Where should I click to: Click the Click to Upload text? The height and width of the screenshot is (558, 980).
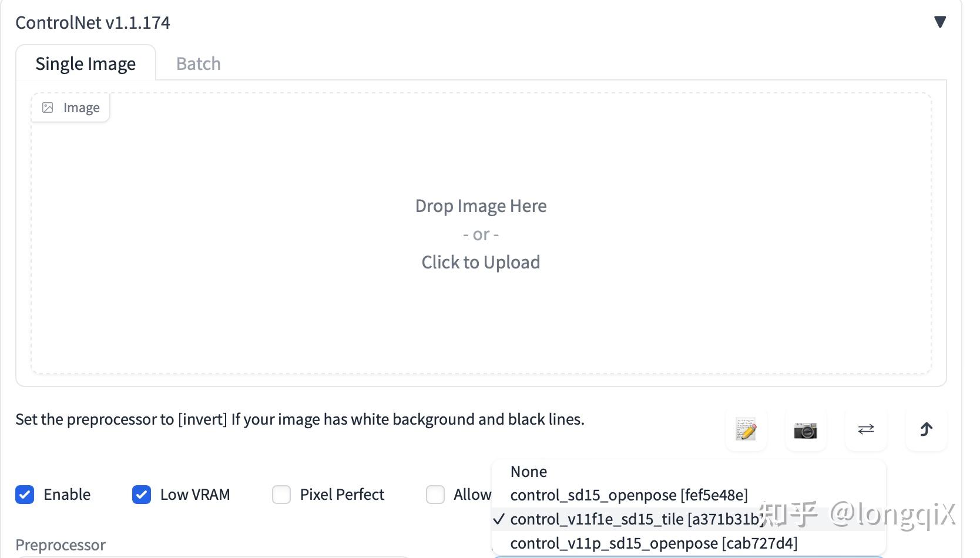click(x=481, y=262)
